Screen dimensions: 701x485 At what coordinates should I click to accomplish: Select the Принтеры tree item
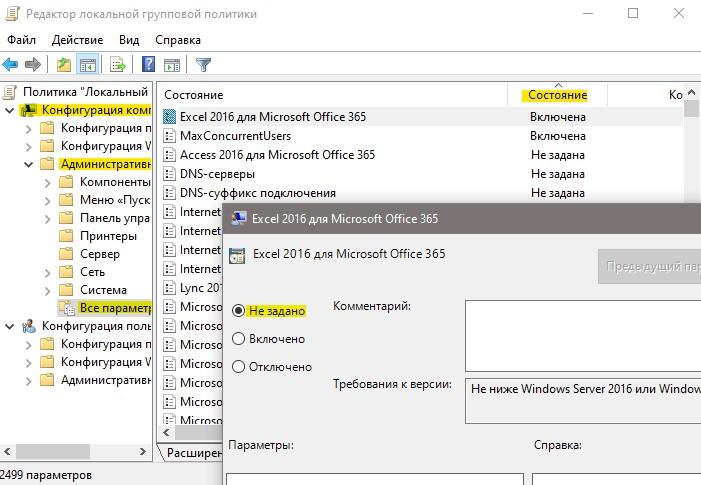(108, 236)
